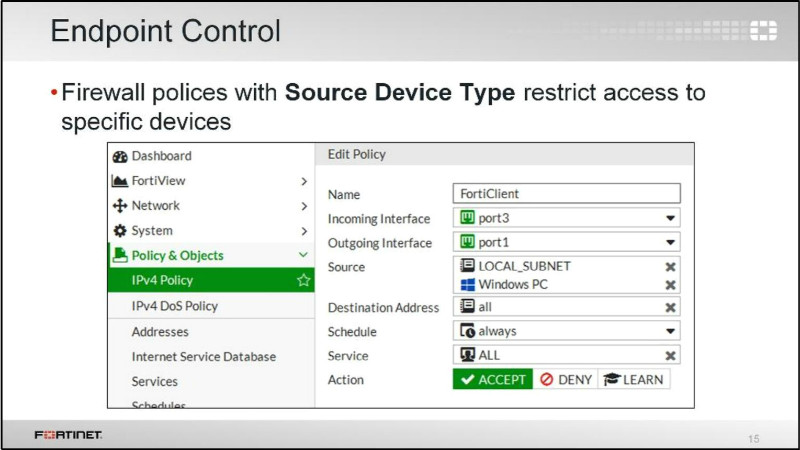800x450 pixels.
Task: Click the FortiView chart icon
Action: 120,181
